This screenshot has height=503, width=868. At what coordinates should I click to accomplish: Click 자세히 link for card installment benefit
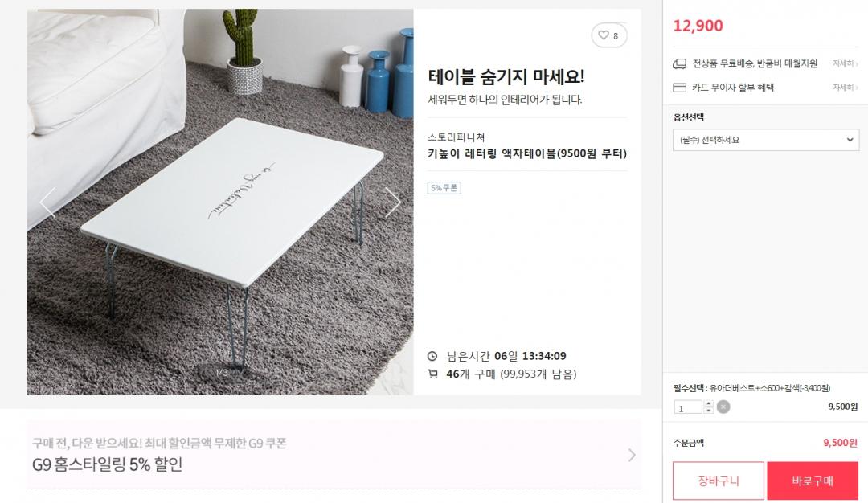845,88
